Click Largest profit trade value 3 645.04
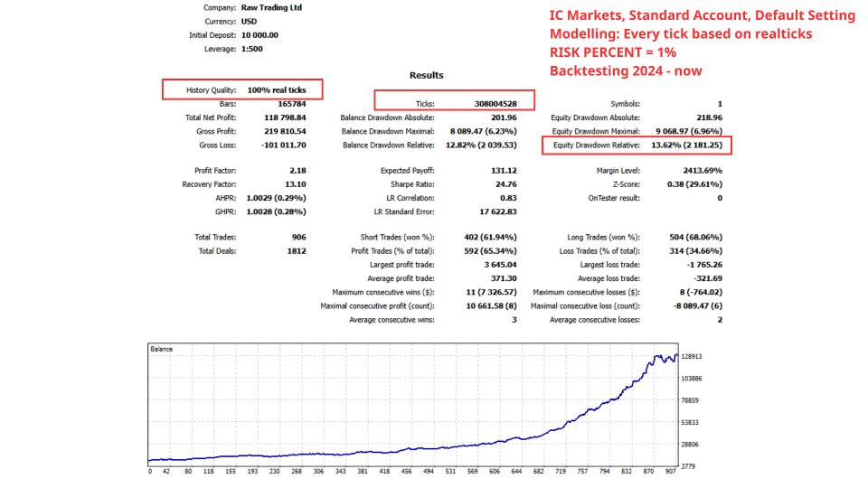The height and width of the screenshot is (488, 868). coord(500,265)
